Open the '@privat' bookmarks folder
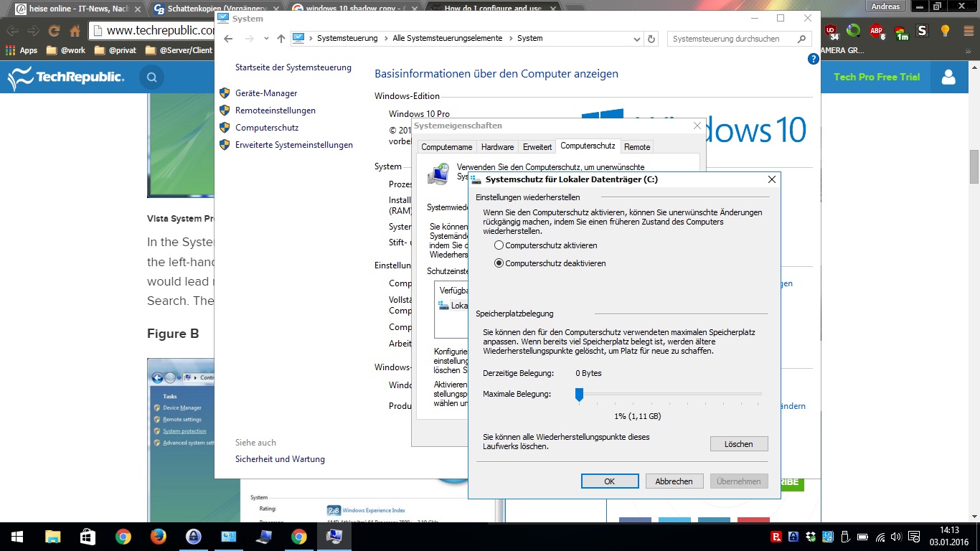The width and height of the screenshot is (980, 551). [x=116, y=51]
